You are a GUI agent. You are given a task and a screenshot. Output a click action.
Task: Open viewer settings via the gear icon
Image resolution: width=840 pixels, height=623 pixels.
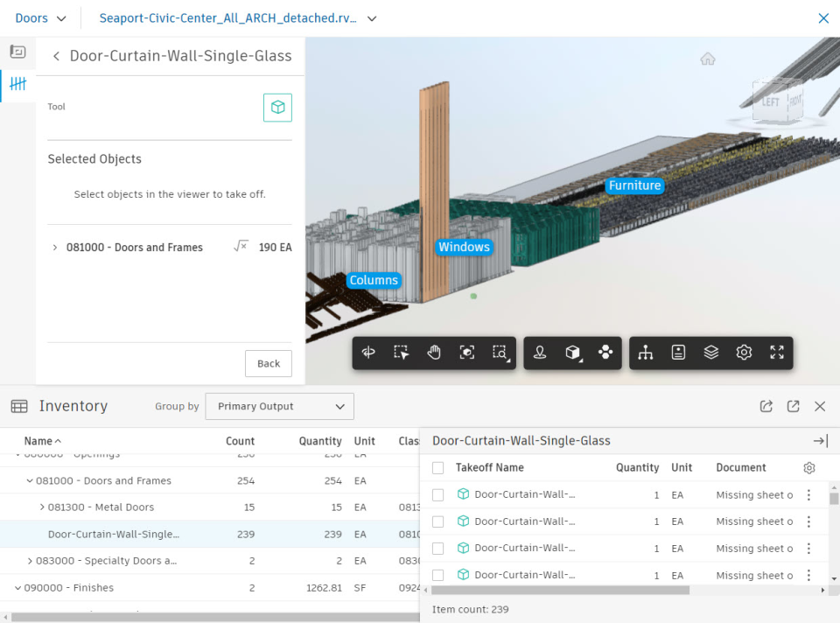pyautogui.click(x=744, y=352)
